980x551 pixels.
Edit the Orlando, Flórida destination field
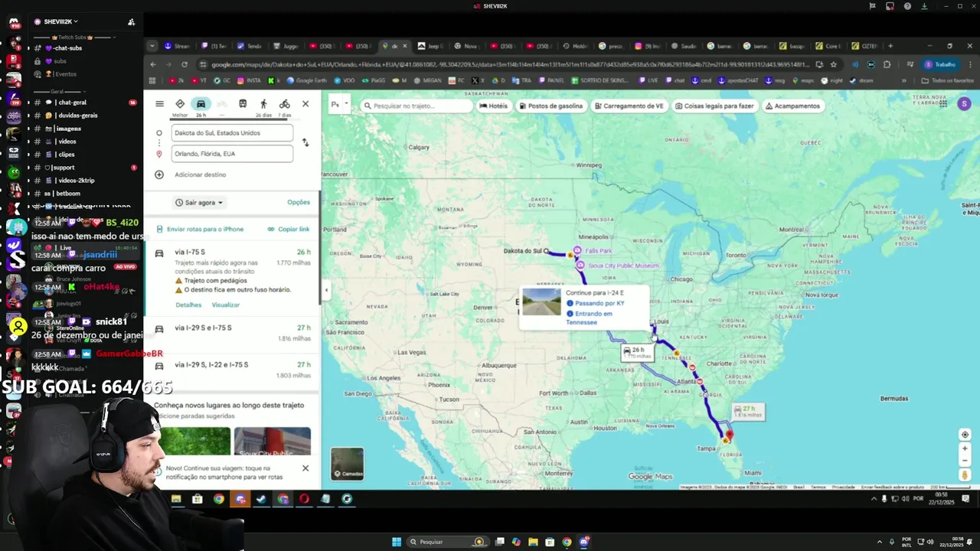coord(232,154)
